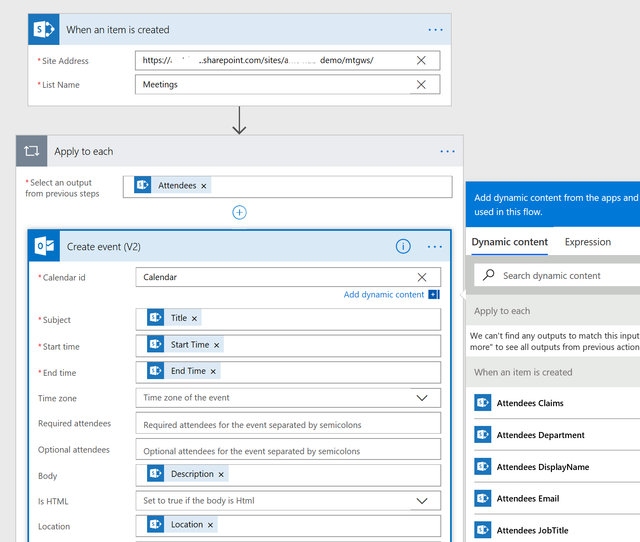This screenshot has height=542, width=640.
Task: Click the Required attendees input field
Action: click(x=288, y=423)
